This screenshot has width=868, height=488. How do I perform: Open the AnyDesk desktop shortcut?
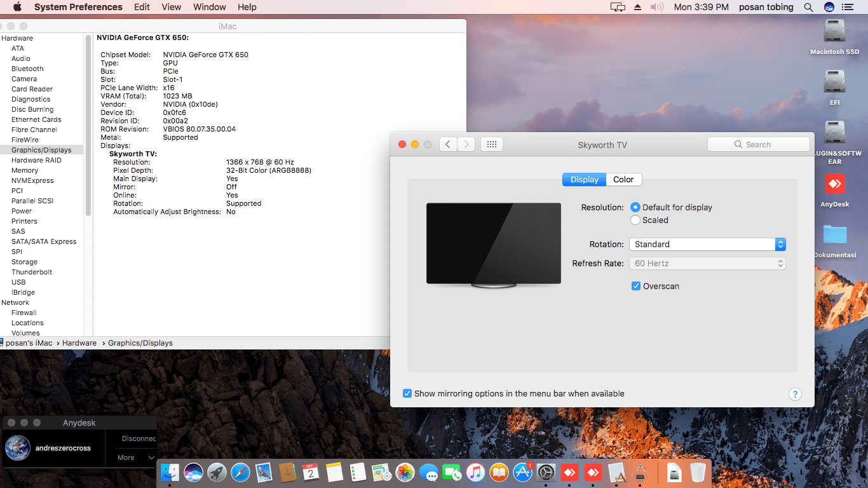(834, 189)
